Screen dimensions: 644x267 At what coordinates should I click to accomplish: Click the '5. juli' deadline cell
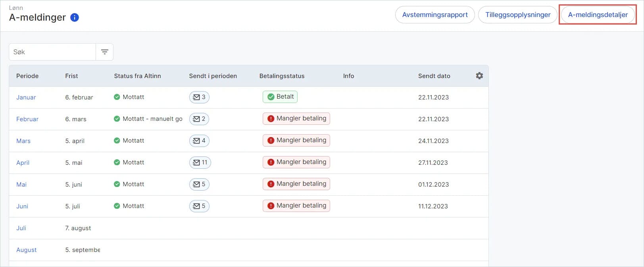(73, 206)
